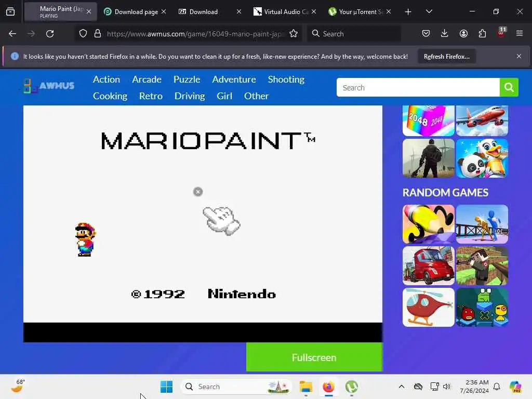Screen dimensions: 532x399
Task: Go back using the browser back arrow
Action: (12, 34)
